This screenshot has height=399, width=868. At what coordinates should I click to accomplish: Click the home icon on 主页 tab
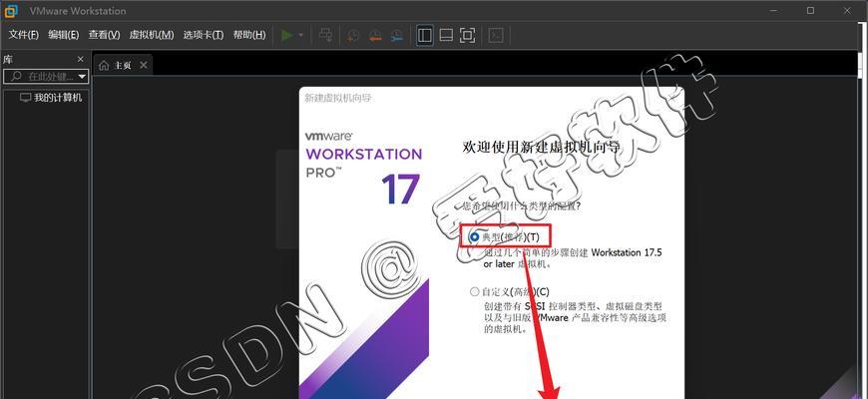click(x=104, y=65)
